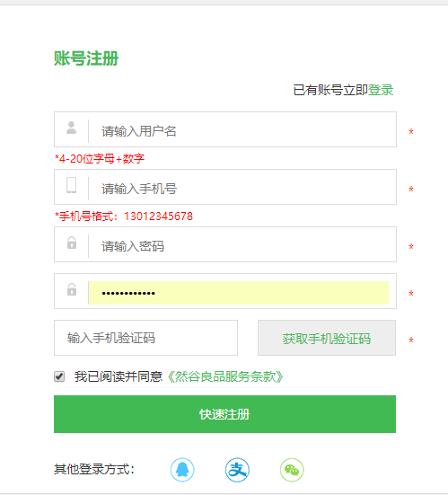
Task: Choose the Alipay login icon
Action: (x=237, y=470)
